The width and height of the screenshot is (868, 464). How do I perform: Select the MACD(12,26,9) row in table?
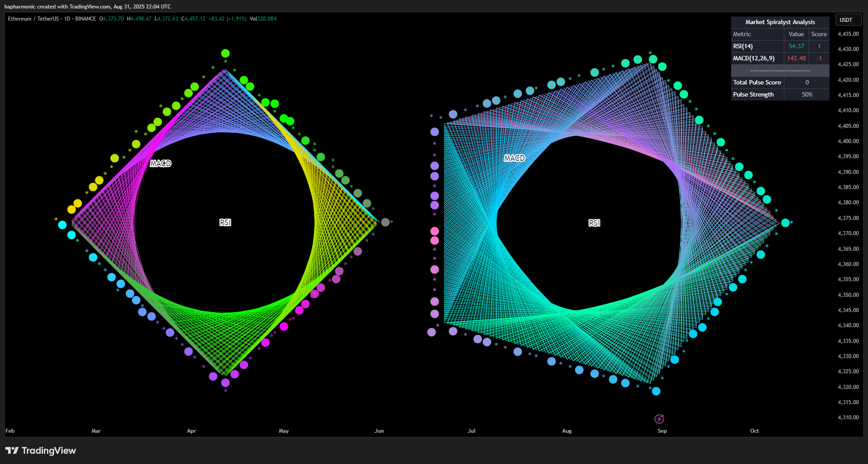click(x=780, y=58)
